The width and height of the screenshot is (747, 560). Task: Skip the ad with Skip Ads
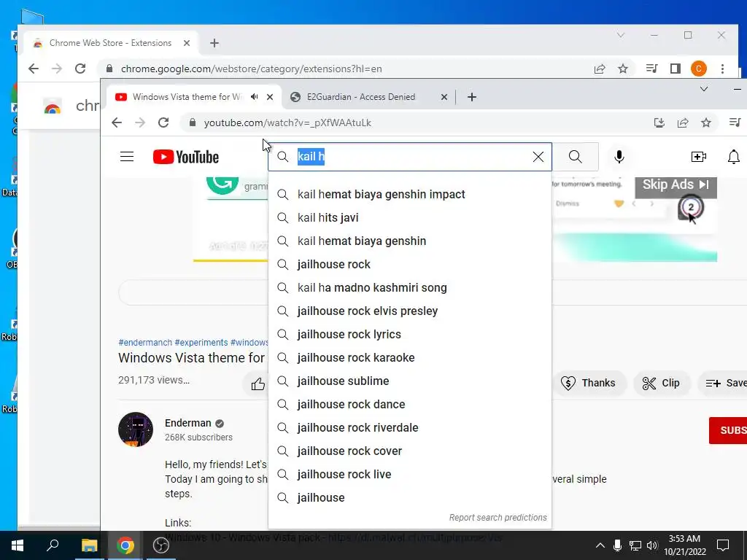point(676,184)
